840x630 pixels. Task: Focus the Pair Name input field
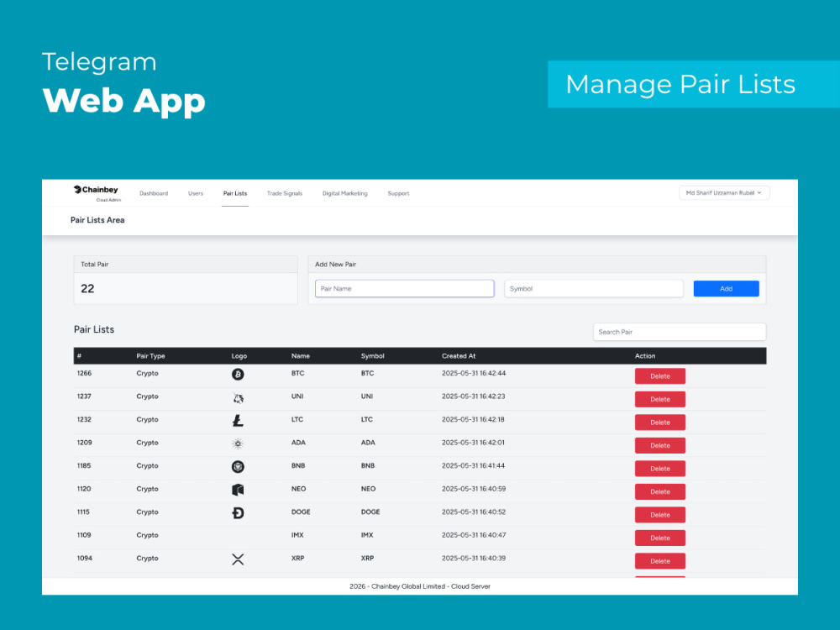(x=405, y=288)
